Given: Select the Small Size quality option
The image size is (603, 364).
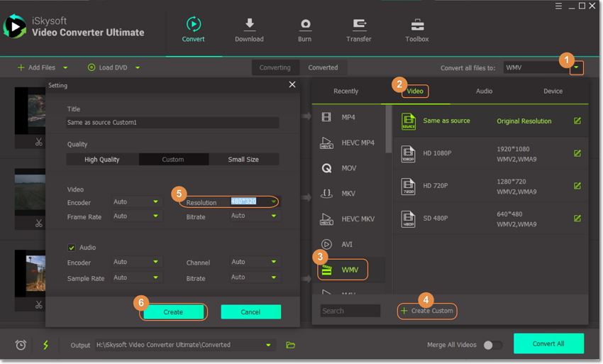Looking at the screenshot, I should tap(243, 160).
